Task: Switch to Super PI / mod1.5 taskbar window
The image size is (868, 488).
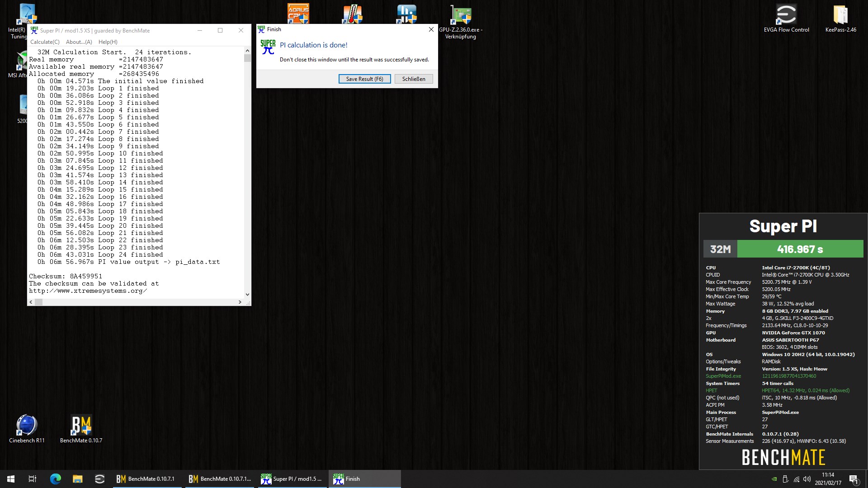Action: (x=292, y=479)
